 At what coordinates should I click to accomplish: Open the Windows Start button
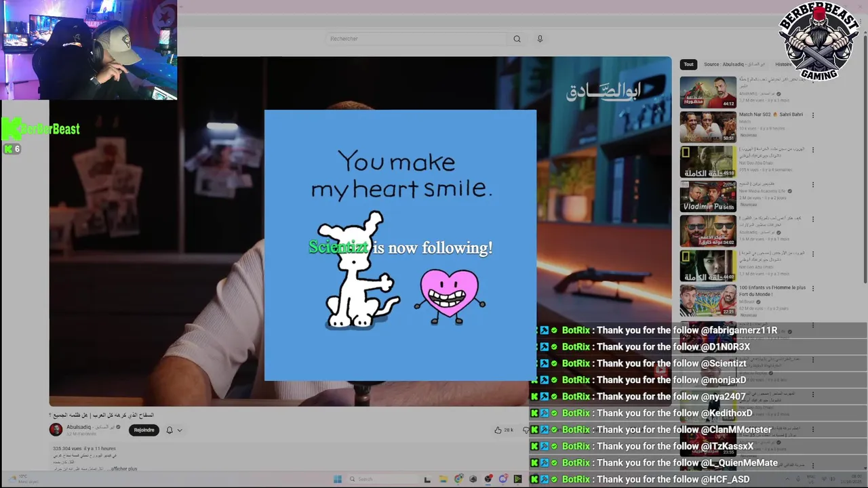click(x=338, y=479)
